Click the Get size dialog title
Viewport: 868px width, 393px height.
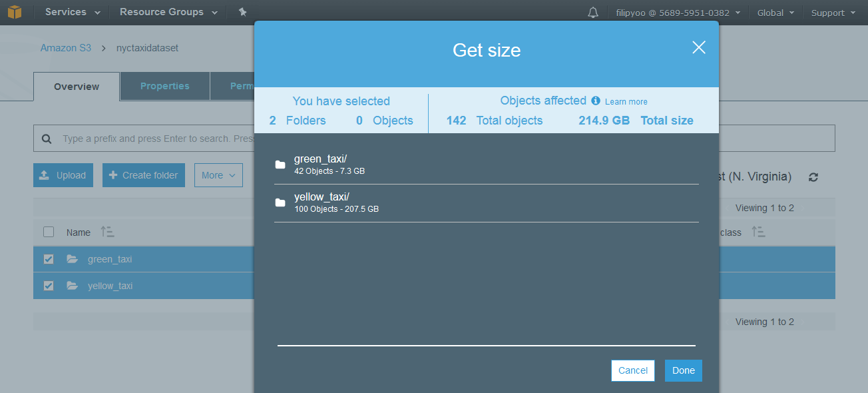tap(487, 50)
